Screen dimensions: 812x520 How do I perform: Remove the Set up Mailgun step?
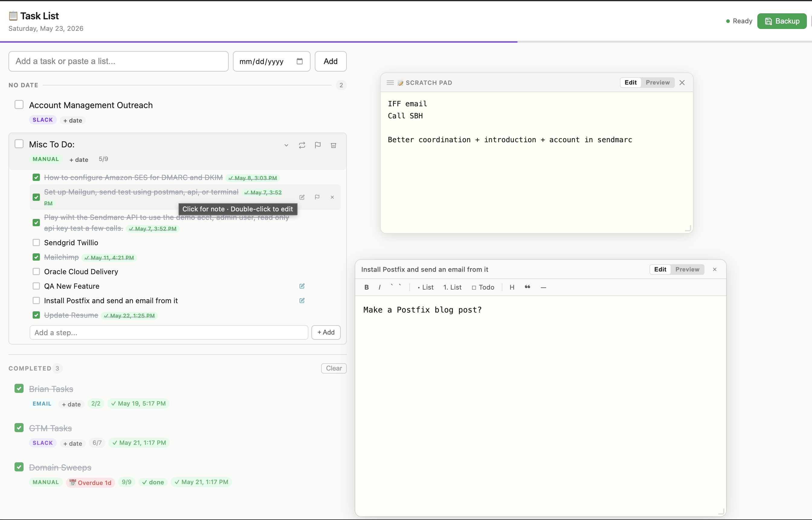point(332,197)
